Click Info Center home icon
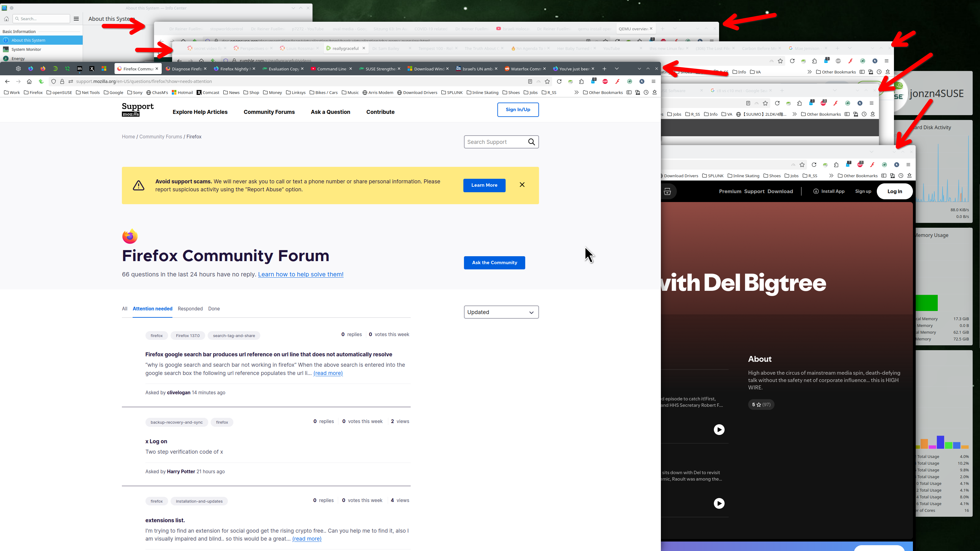Viewport: 980px width, 551px height. coord(6,19)
